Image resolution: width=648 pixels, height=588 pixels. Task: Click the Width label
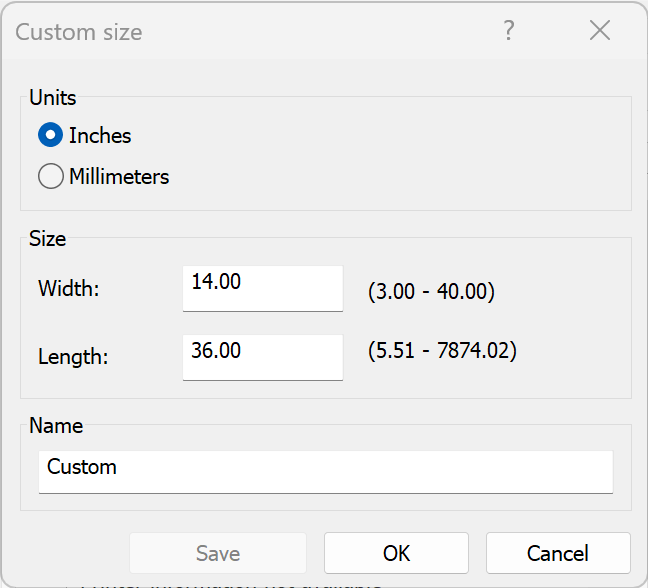(69, 289)
